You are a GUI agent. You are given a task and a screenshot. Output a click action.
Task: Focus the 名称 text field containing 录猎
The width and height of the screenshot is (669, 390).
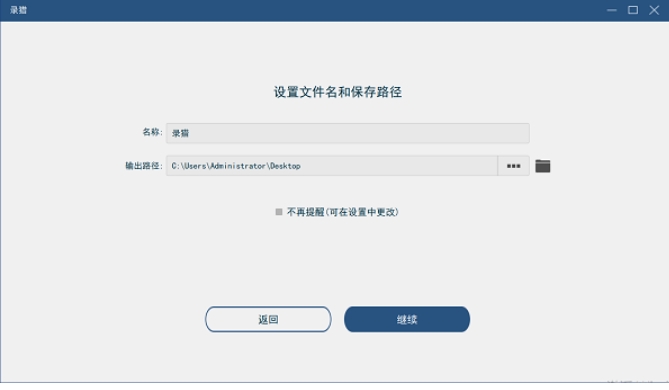(348, 133)
